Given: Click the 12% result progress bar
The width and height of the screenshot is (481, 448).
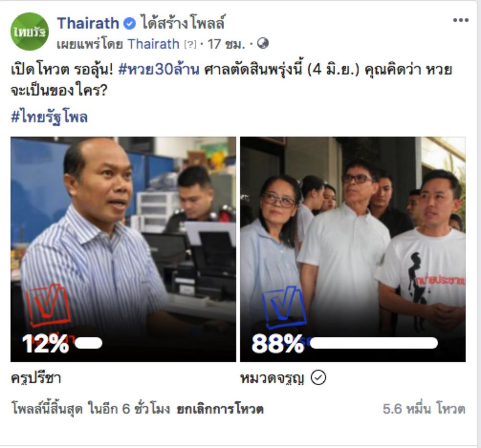Looking at the screenshot, I should 89,343.
